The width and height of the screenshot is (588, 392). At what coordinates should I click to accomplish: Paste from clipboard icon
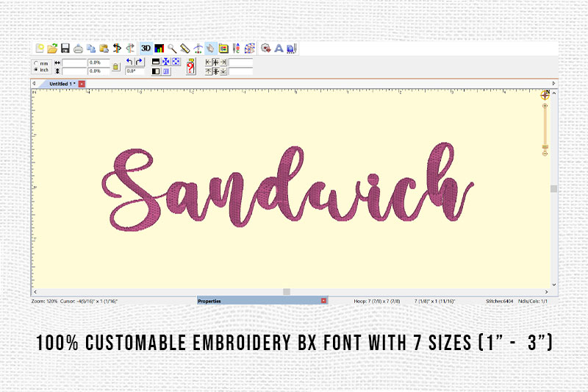pos(104,48)
